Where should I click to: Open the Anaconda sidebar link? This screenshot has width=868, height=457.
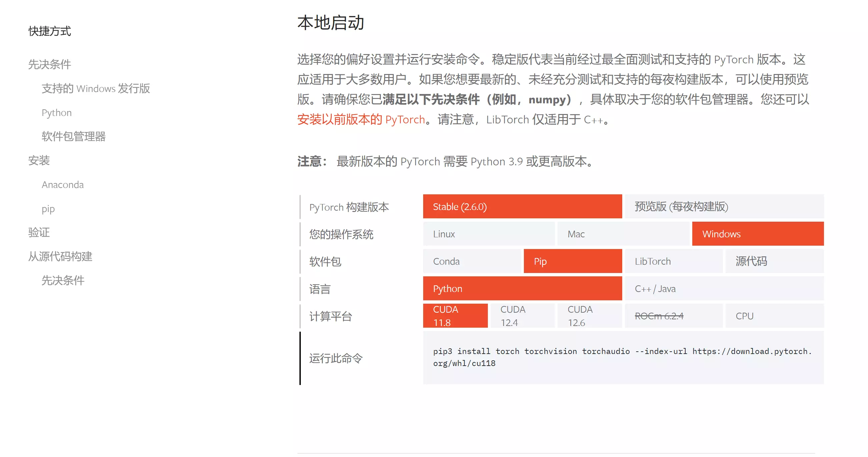click(x=63, y=185)
